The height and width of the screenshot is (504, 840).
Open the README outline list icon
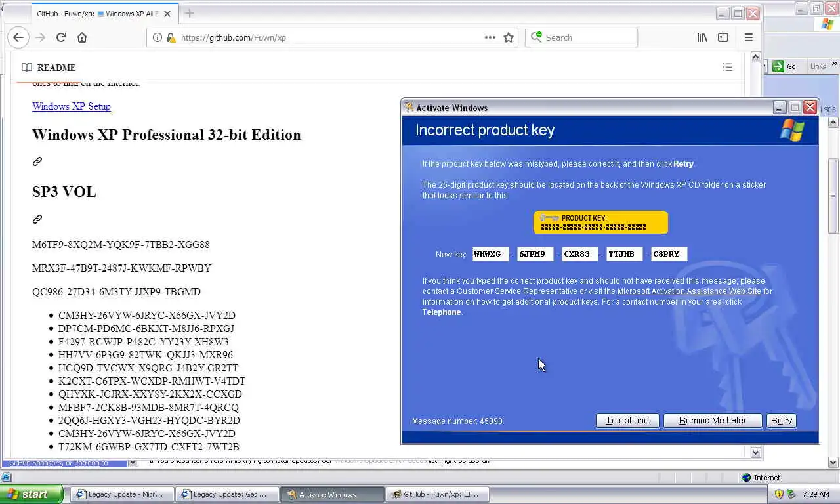tap(728, 67)
